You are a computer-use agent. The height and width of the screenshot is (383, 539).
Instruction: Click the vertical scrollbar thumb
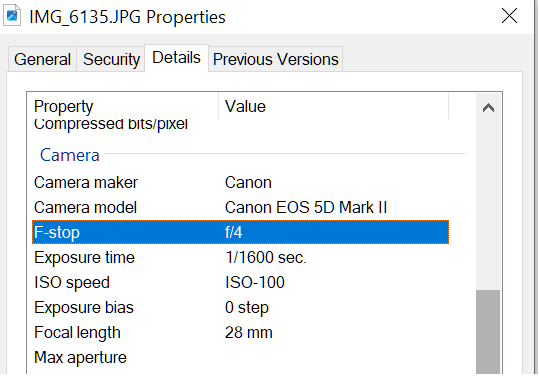click(488, 332)
